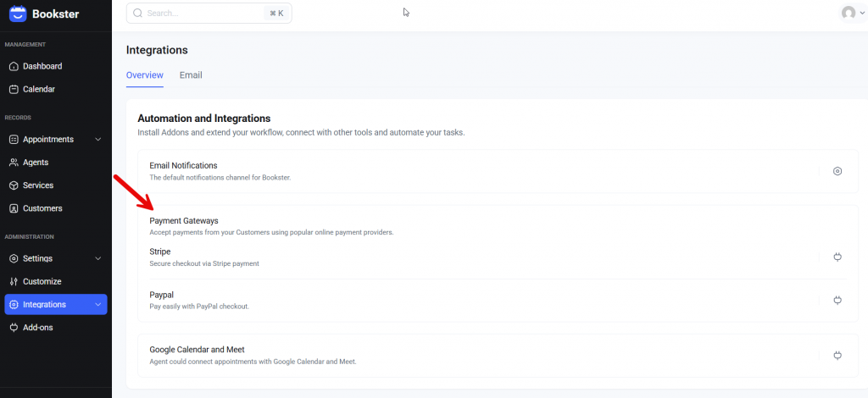Click the Stripe plug connect icon
Image resolution: width=868 pixels, height=398 pixels.
tap(837, 257)
